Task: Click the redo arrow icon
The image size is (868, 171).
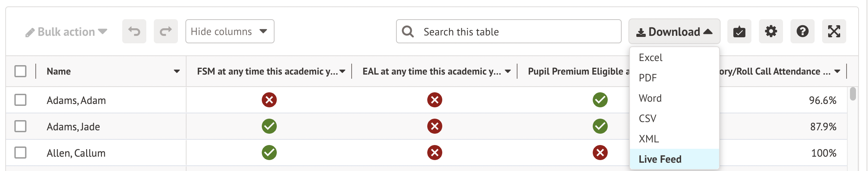Action: click(166, 31)
